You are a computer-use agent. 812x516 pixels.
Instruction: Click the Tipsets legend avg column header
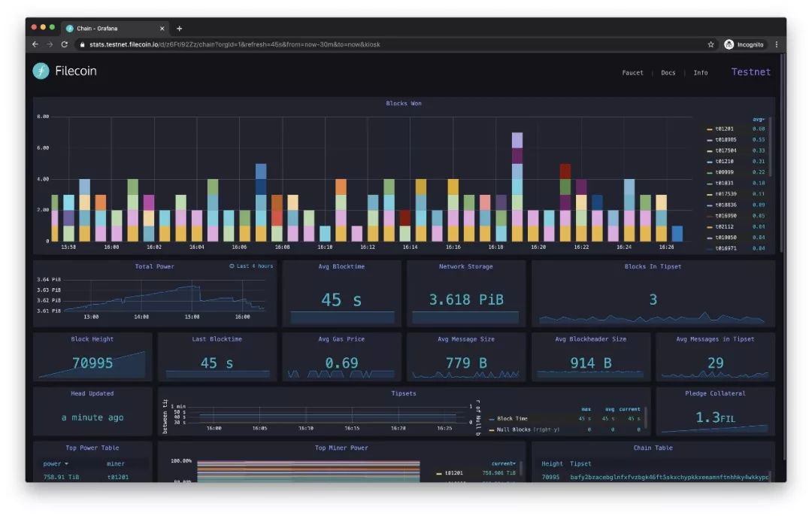[x=610, y=409]
